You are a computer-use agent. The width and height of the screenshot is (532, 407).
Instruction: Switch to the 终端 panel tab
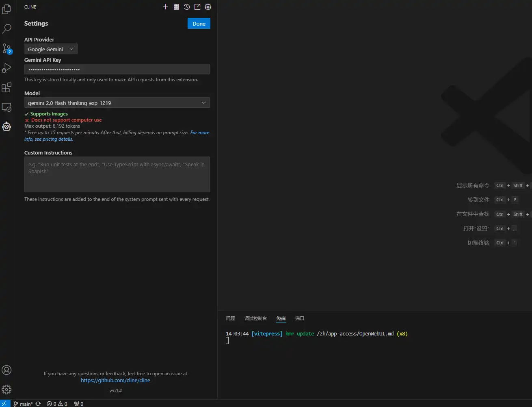coord(281,318)
